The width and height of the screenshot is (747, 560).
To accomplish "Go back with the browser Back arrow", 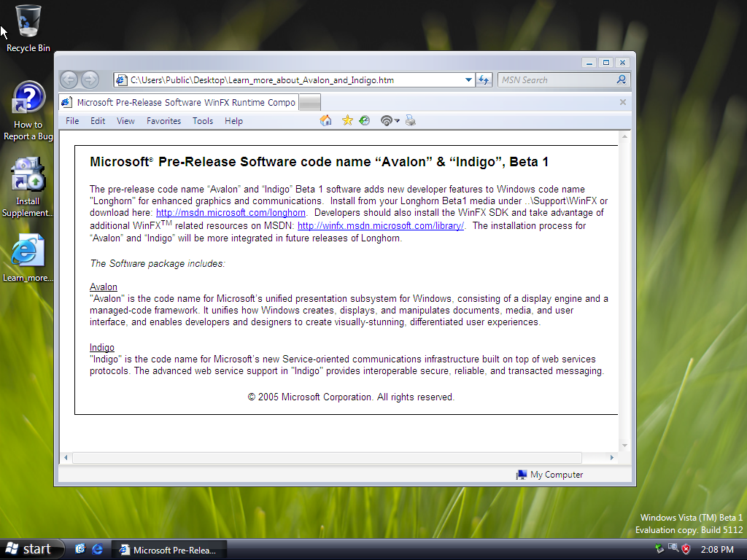I will [x=69, y=79].
